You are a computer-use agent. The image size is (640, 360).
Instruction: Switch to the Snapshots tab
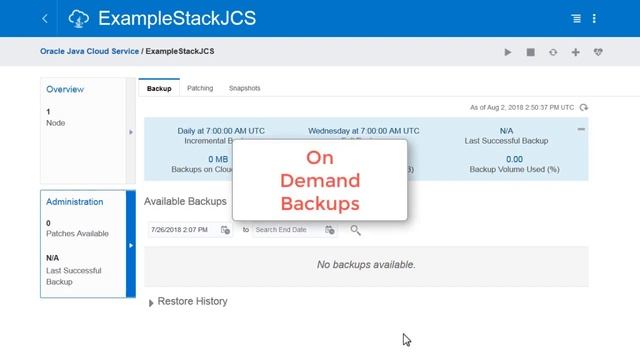tap(244, 88)
